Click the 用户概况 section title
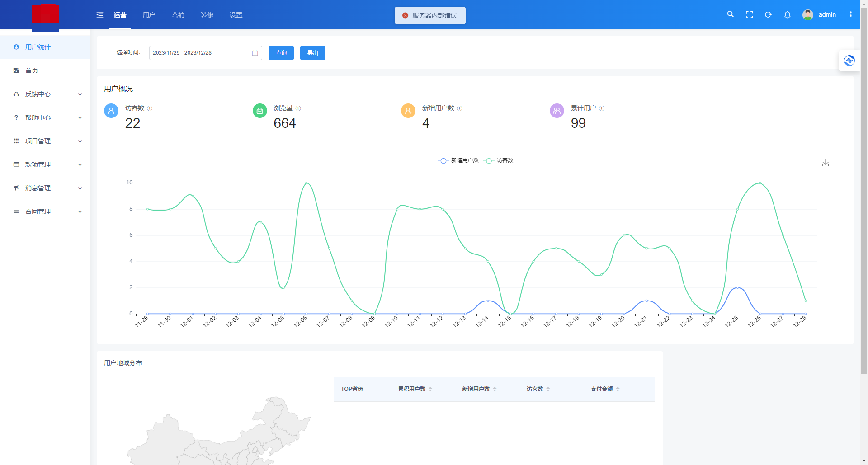 tap(118, 89)
